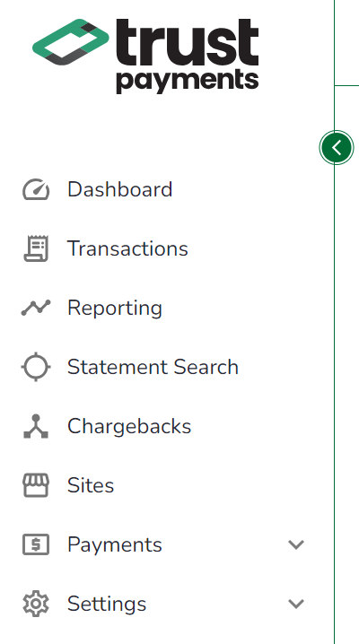
Task: Click the Settings menu label
Action: click(107, 604)
